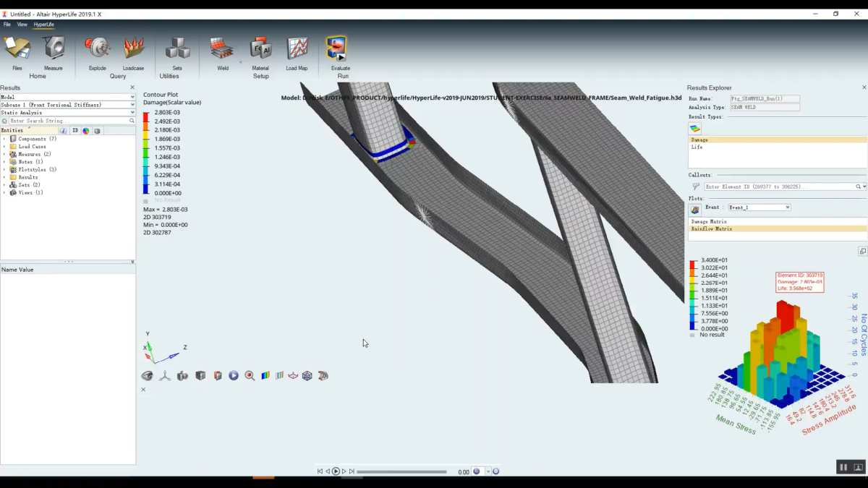Click the gray shaded cube display icon
Screen dimensions: 868x488
[x=200, y=376]
